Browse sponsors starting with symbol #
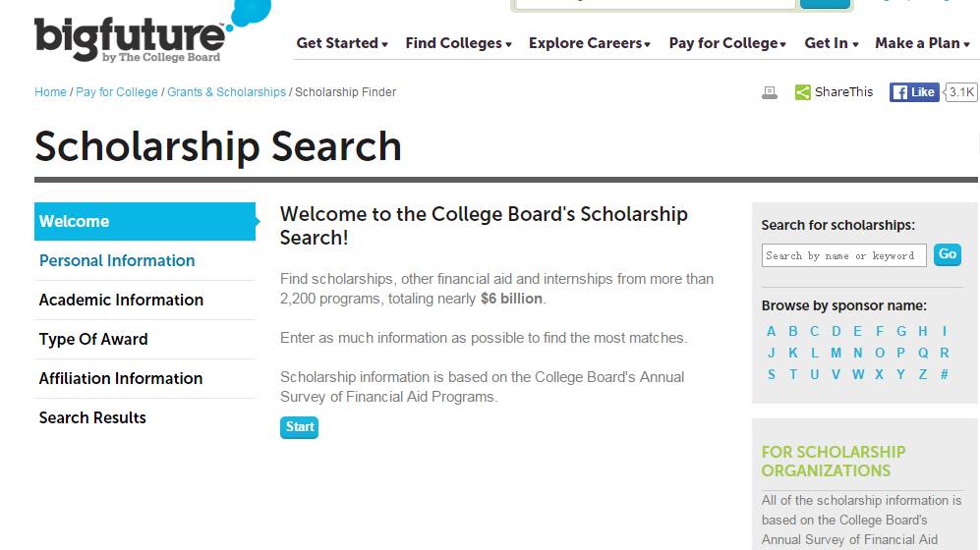 pyautogui.click(x=944, y=374)
